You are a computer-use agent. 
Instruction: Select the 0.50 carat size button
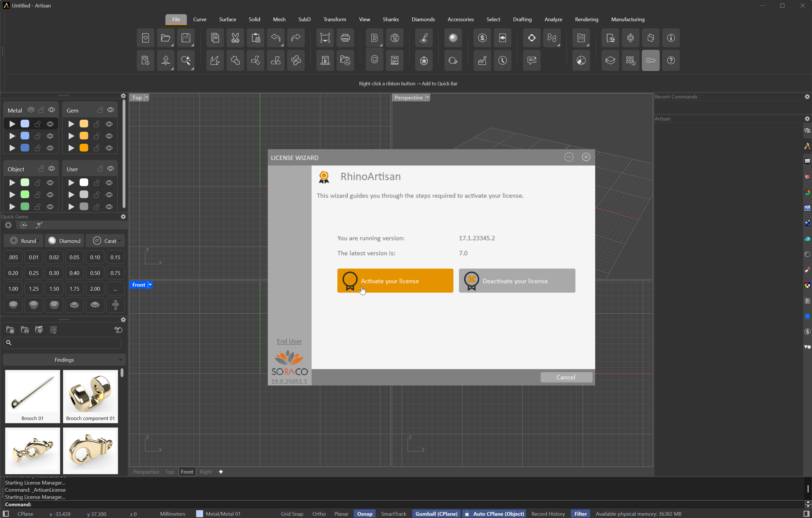[x=95, y=273]
